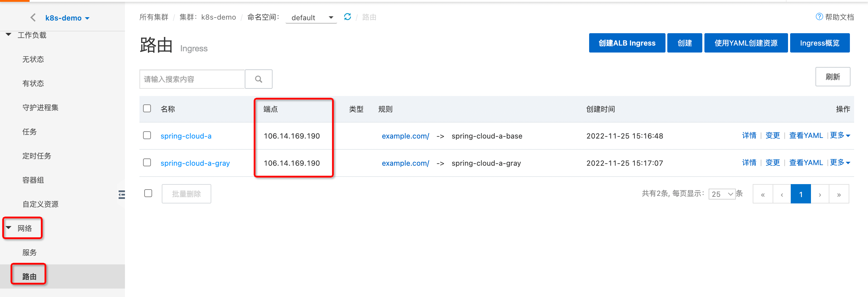
Task: Click the 批量删除 button
Action: [186, 194]
